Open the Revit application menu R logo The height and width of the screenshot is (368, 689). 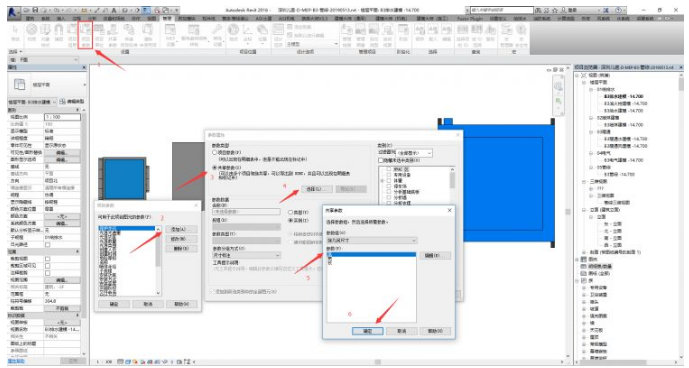click(12, 10)
